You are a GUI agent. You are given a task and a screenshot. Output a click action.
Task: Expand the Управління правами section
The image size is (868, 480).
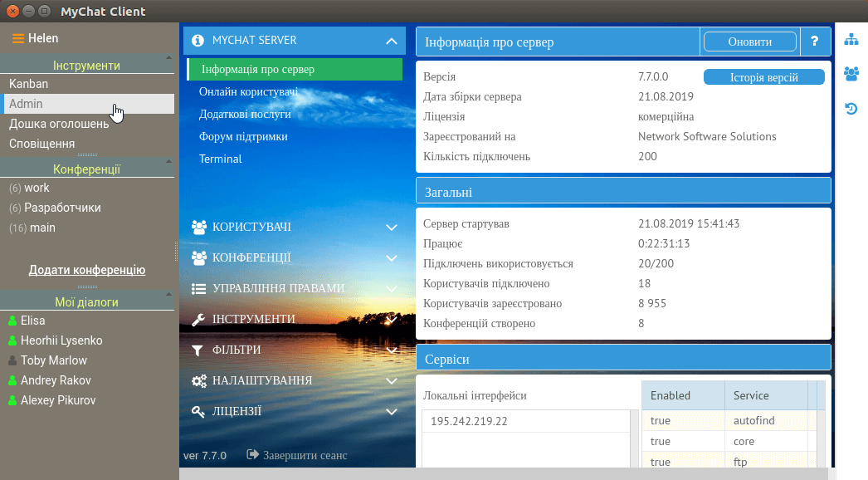392,288
